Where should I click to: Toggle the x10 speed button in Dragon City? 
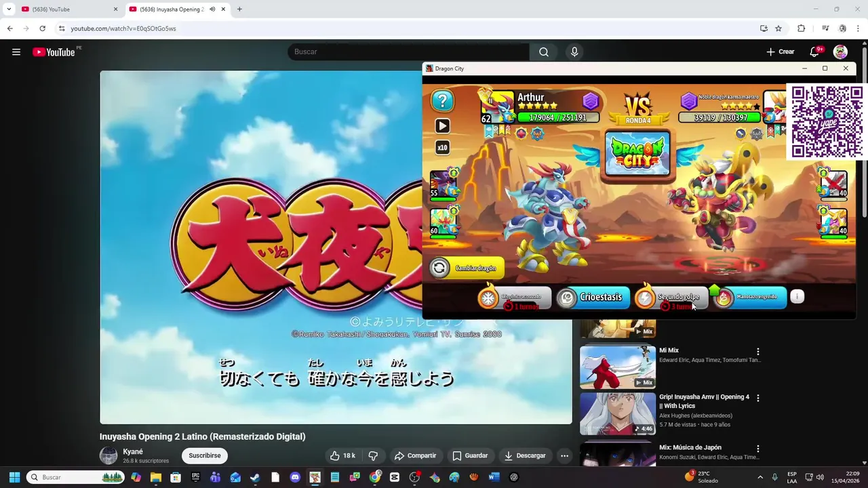click(x=442, y=148)
